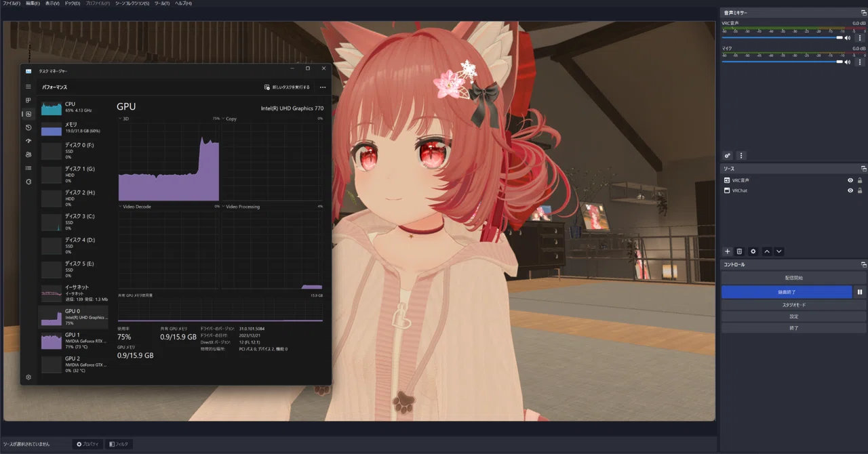
Task: Click 終了 to exit OBS
Action: pos(793,328)
